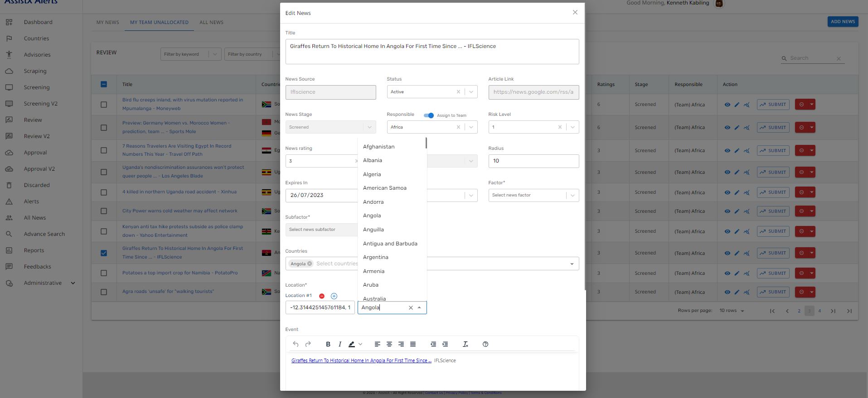The width and height of the screenshot is (868, 398).
Task: Click the clear formatting icon
Action: (x=465, y=344)
